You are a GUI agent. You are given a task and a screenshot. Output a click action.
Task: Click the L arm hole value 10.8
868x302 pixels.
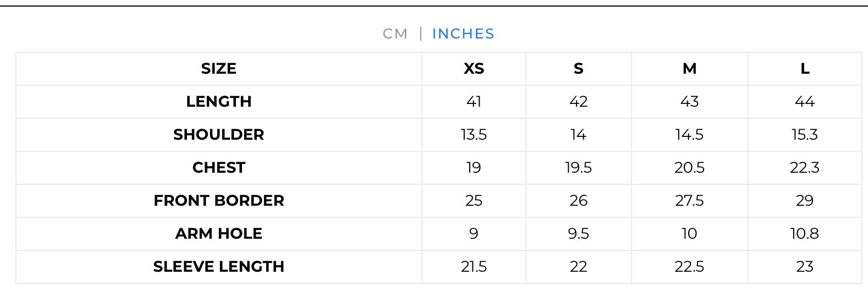pyautogui.click(x=805, y=234)
